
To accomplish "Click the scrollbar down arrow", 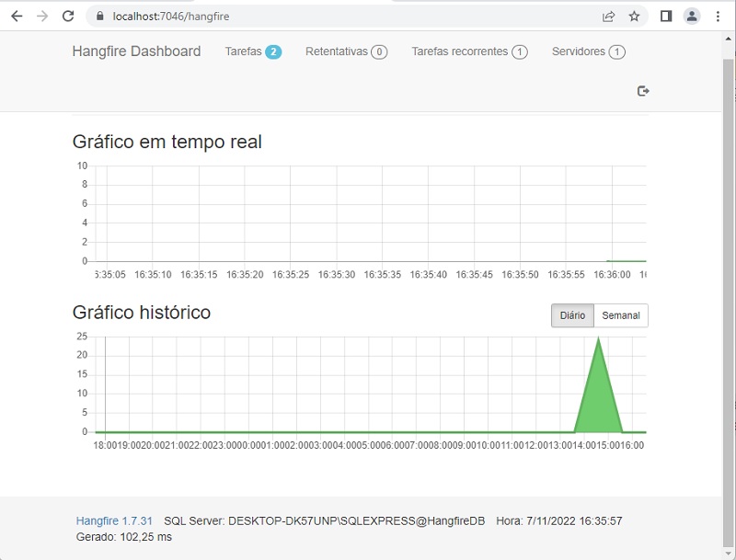I will 729,554.
